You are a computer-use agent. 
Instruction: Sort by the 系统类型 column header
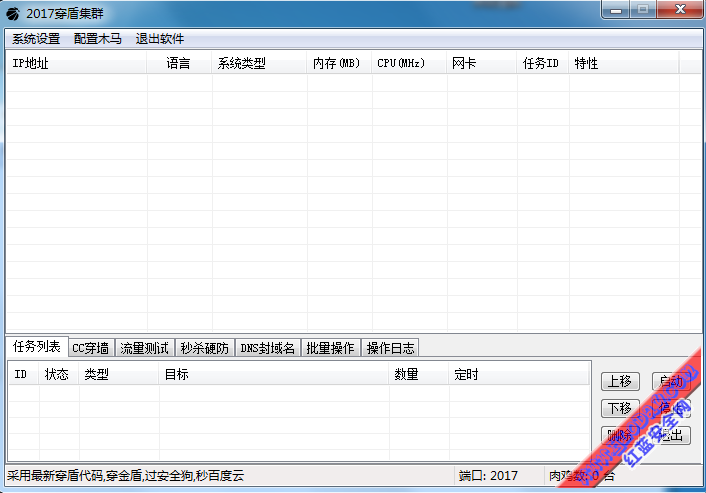259,63
